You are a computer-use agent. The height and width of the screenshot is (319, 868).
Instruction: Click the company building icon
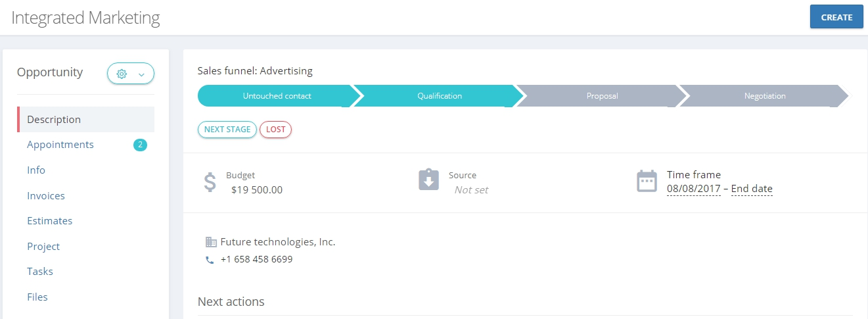[210, 242]
